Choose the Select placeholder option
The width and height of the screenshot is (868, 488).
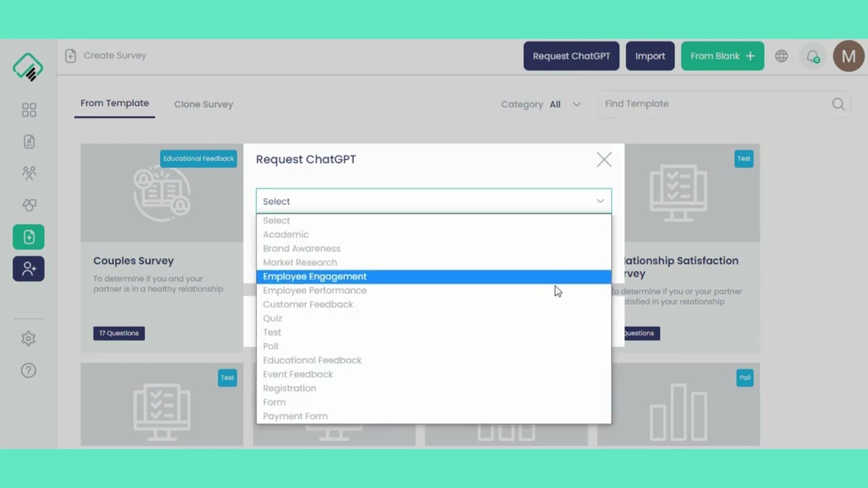point(434,220)
